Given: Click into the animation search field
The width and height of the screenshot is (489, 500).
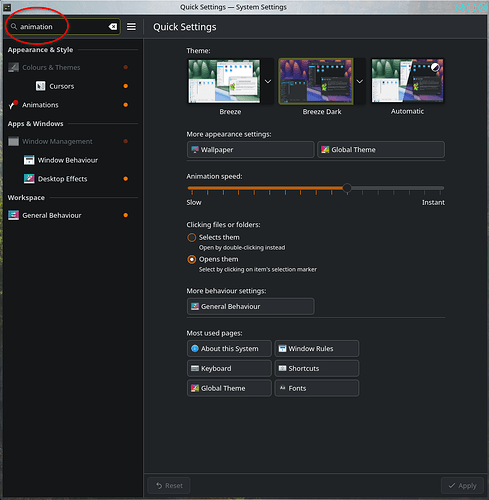Looking at the screenshot, I should (x=63, y=27).
